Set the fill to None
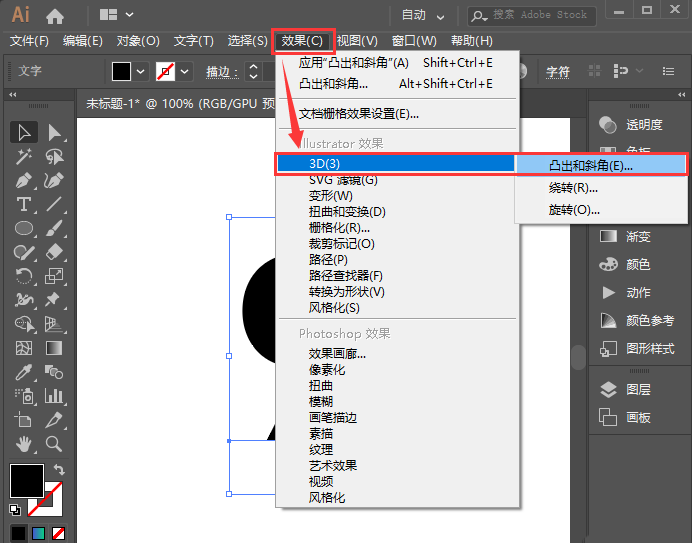 click(59, 534)
